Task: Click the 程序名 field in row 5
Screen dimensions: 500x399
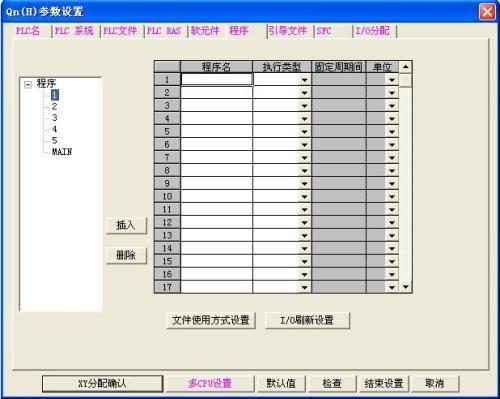Action: (x=216, y=132)
